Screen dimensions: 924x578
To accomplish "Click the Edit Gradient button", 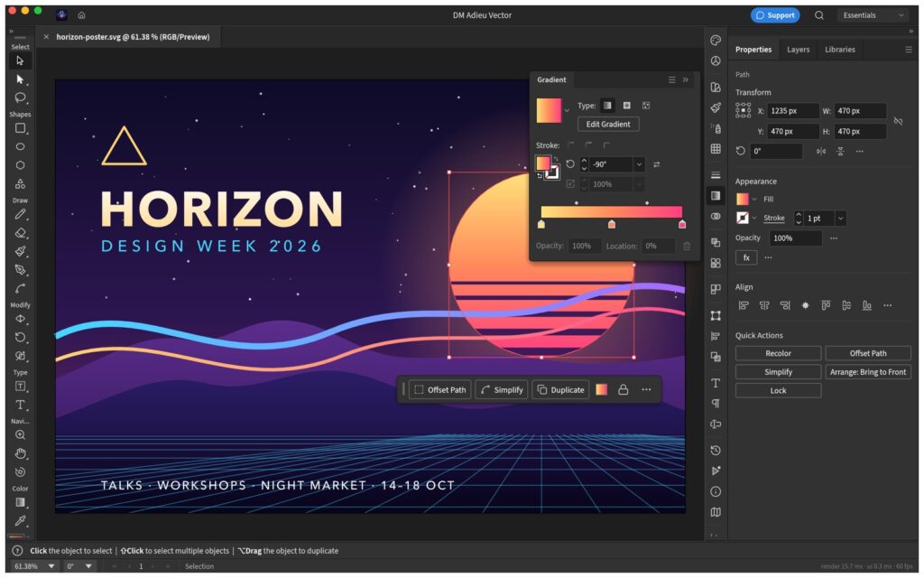I will click(x=608, y=125).
